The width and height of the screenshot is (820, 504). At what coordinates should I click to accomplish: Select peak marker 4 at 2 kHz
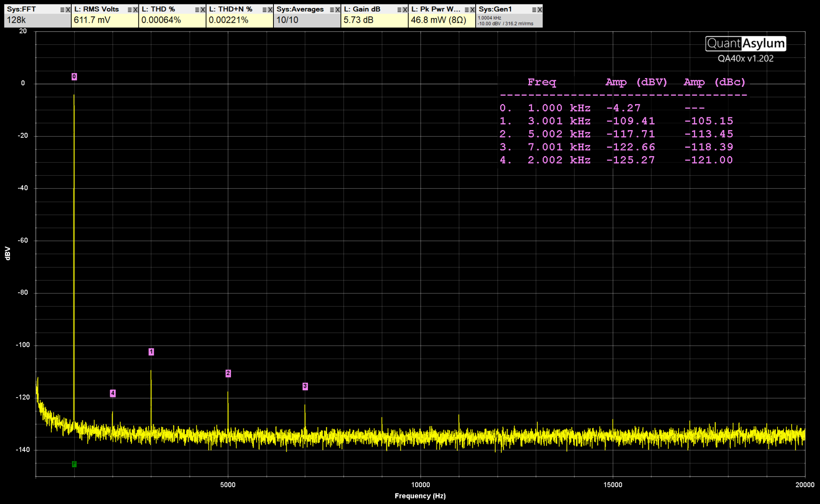tap(113, 394)
